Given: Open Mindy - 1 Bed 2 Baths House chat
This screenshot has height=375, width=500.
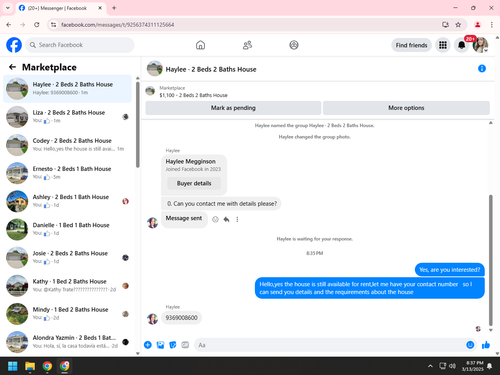Looking at the screenshot, I should point(67,314).
